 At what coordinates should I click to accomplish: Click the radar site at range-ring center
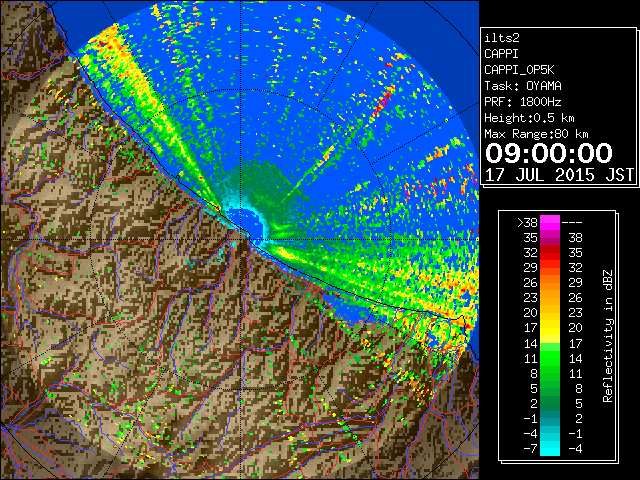241,240
